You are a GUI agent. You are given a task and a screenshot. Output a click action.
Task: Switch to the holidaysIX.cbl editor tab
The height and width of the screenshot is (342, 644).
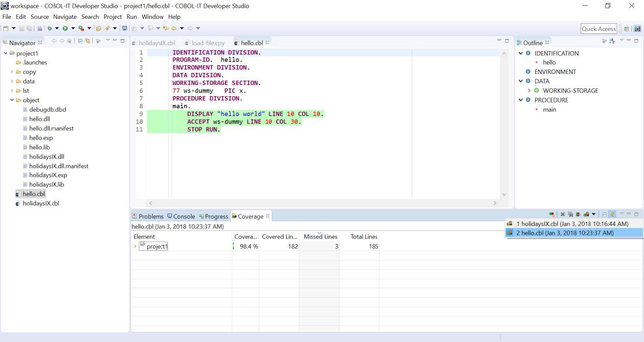157,43
